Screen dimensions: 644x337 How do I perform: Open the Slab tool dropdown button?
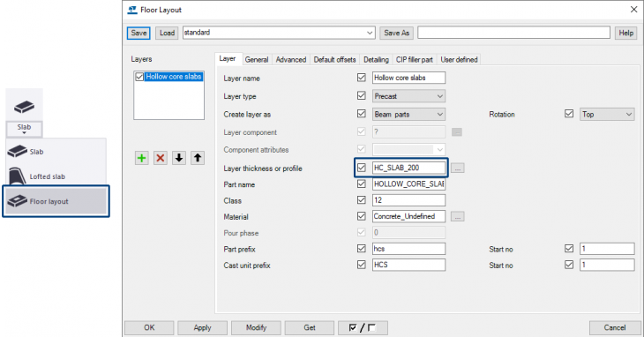tap(24, 129)
